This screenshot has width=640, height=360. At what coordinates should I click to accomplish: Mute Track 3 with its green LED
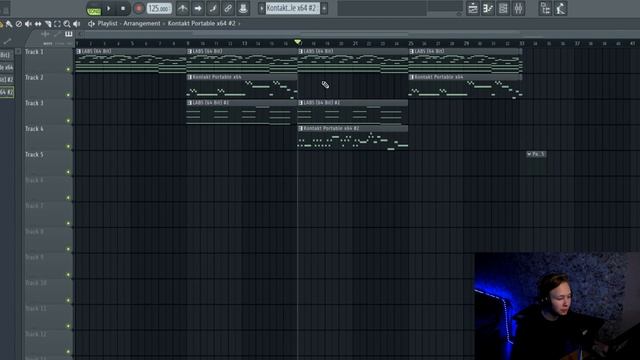click(68, 121)
